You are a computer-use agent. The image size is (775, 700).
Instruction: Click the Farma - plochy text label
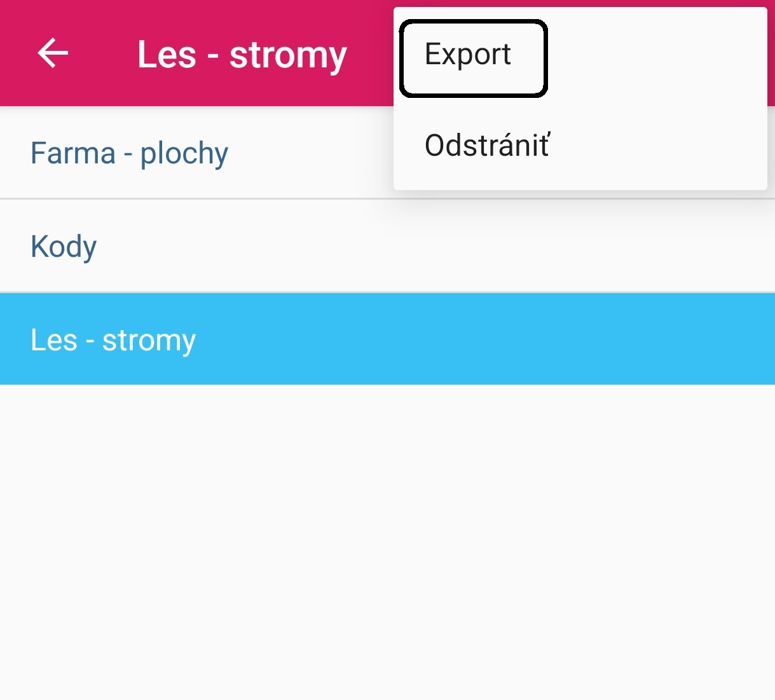point(129,154)
